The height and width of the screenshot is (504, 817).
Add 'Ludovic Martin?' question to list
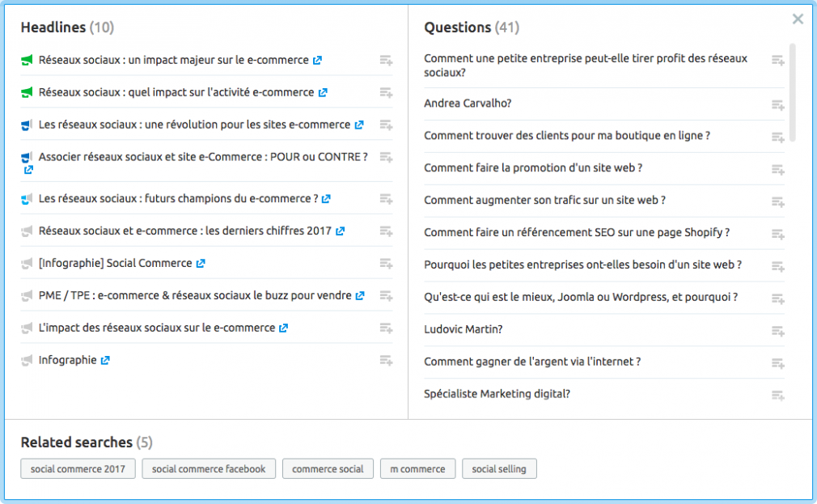pyautogui.click(x=778, y=331)
